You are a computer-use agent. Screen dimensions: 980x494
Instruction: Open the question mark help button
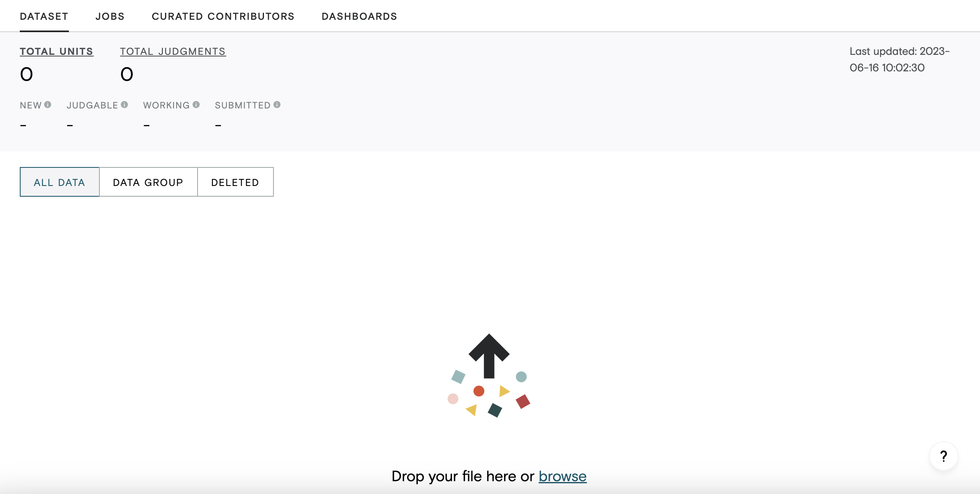pyautogui.click(x=943, y=456)
